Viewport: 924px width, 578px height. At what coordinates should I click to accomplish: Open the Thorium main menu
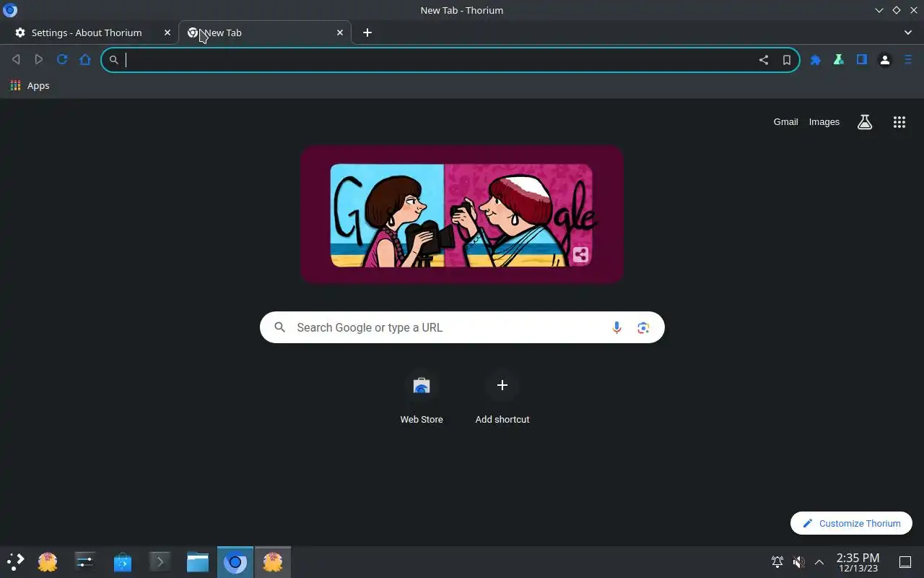908,60
